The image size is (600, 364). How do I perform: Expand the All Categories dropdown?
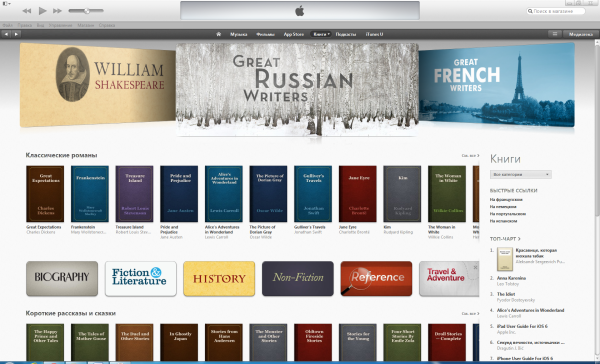tap(520, 175)
